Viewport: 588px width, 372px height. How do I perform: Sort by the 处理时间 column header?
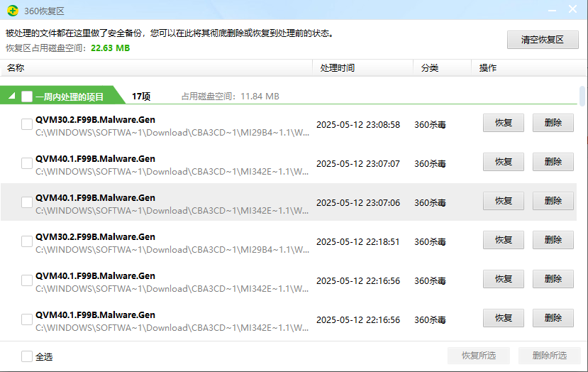tap(337, 68)
